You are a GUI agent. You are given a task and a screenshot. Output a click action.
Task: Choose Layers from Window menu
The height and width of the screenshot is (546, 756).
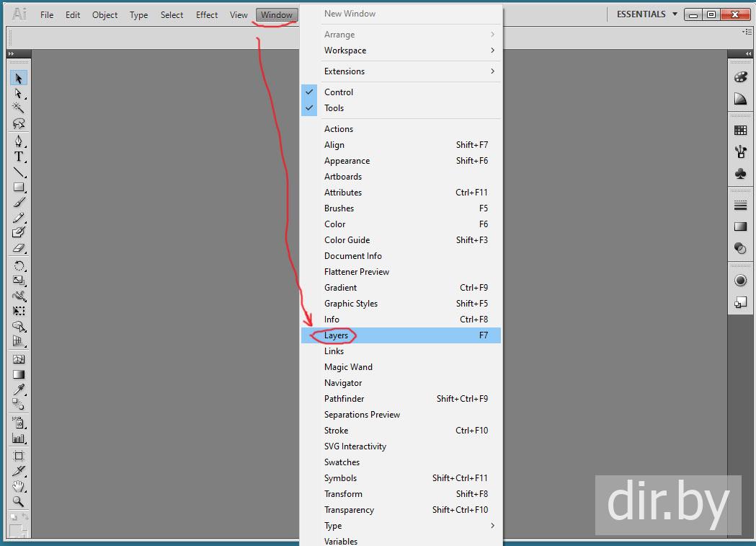(x=401, y=335)
